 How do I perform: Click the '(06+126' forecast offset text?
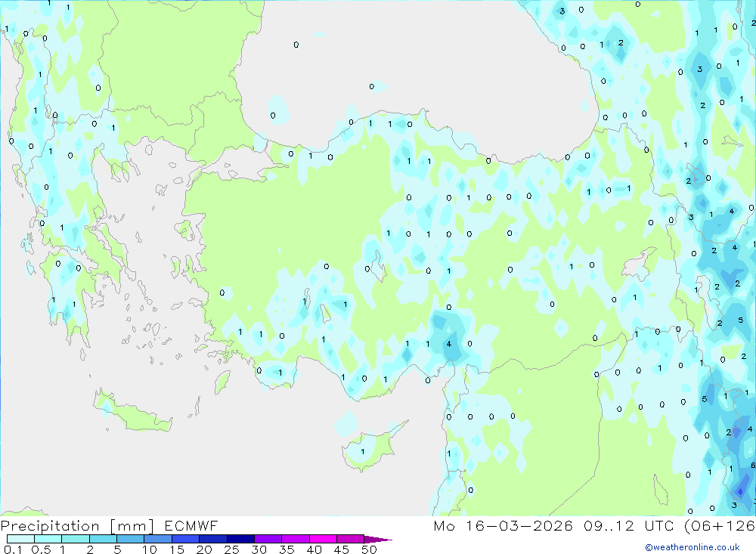[720, 526]
